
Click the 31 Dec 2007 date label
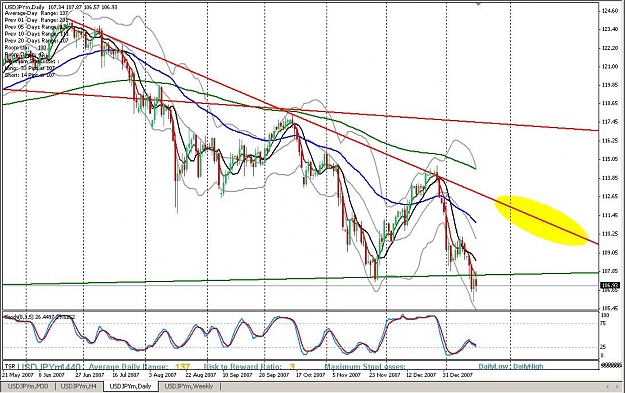458,375
